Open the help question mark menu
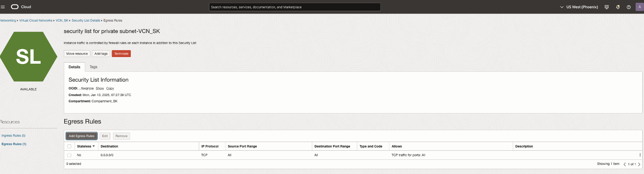Viewport: 644px width, 174px height. coord(629,7)
